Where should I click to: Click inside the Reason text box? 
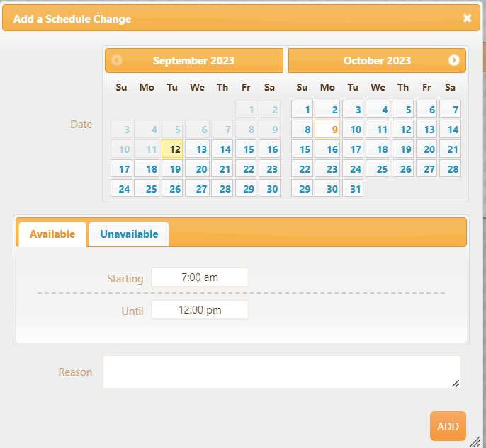click(x=282, y=372)
